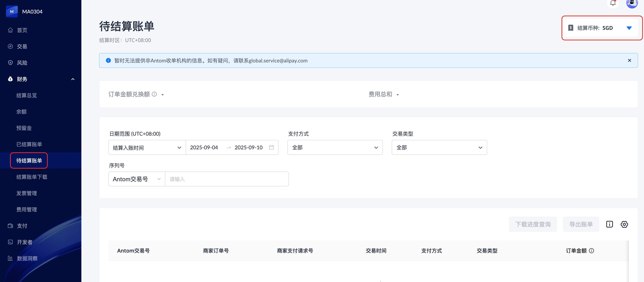644x282 pixels.
Task: Go to 结算账单下载 menu item
Action: [x=32, y=177]
